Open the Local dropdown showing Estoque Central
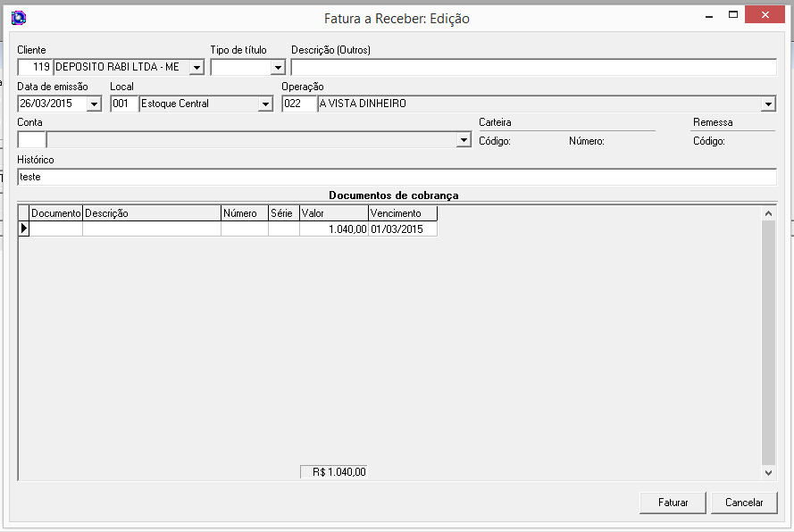794x532 pixels. coord(265,104)
